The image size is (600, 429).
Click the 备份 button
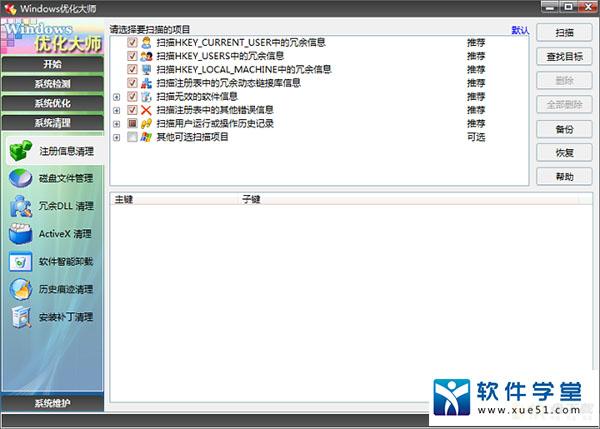click(x=564, y=129)
